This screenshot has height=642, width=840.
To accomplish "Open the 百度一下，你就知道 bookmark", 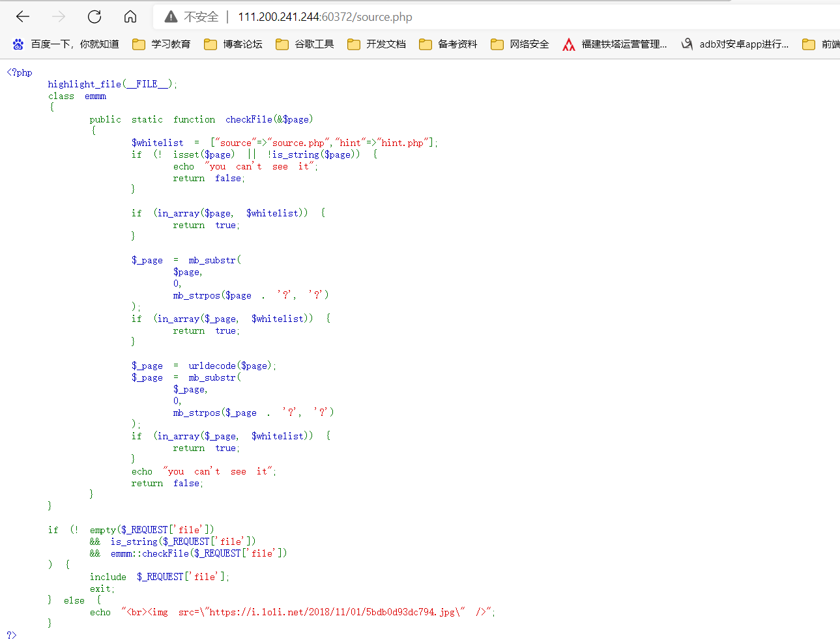I will point(66,44).
